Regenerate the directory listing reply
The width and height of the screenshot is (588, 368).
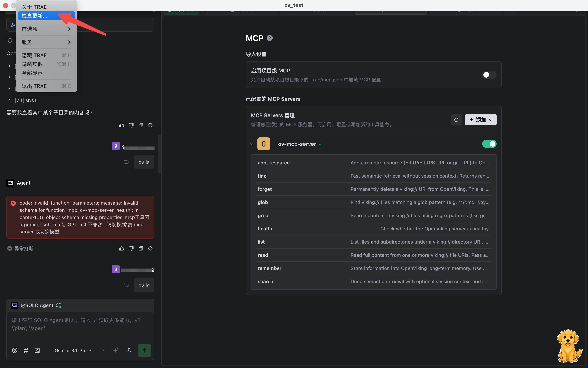(x=150, y=125)
